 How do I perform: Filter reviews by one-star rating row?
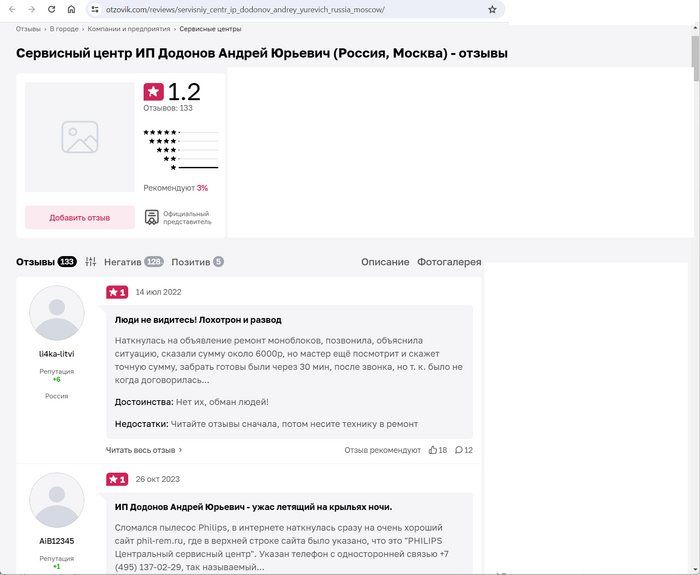tap(181, 167)
